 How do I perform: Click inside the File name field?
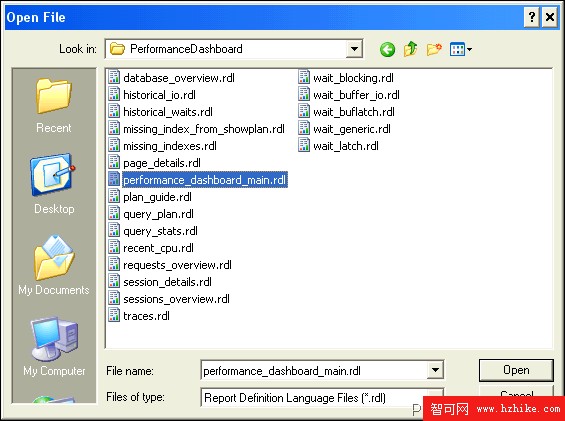tap(314, 370)
